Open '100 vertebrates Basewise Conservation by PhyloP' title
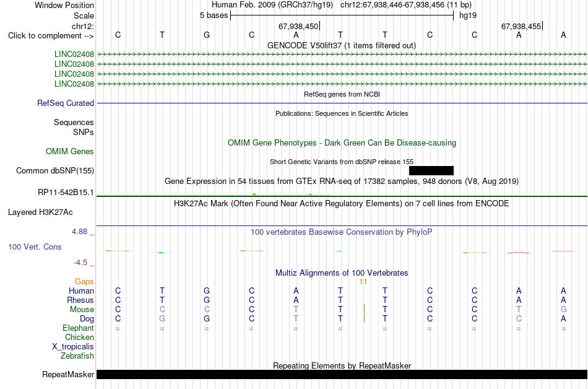 click(x=342, y=232)
